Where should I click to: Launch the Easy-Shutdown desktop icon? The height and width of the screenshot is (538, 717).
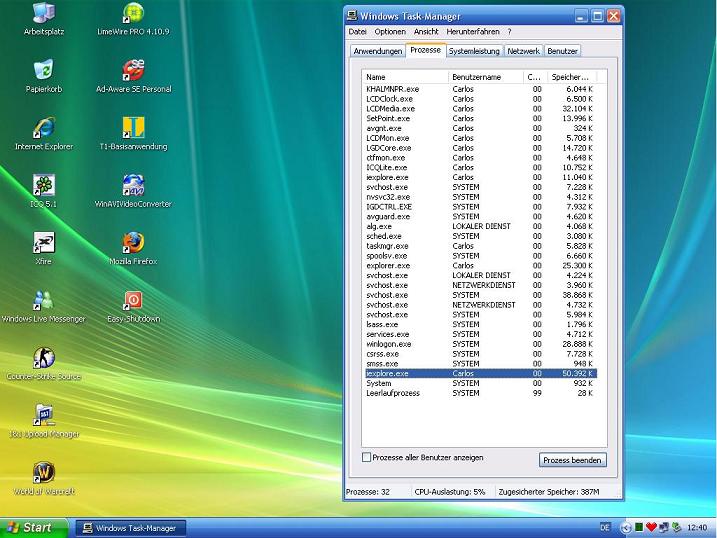point(133,301)
